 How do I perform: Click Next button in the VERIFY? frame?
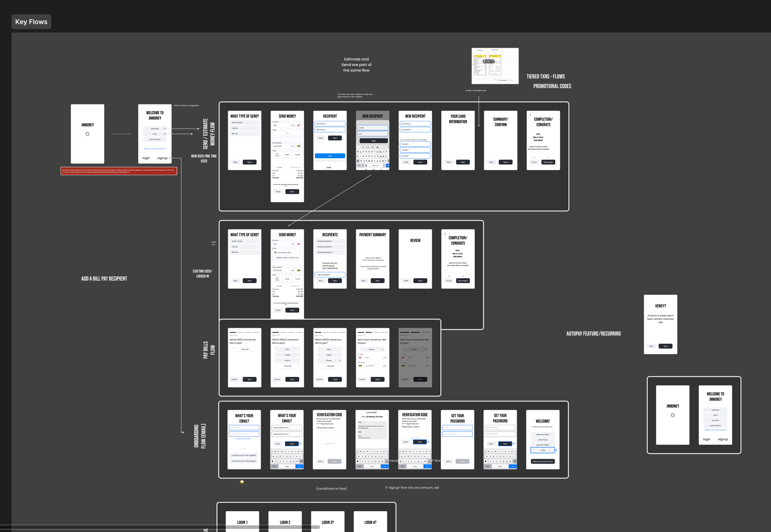665,346
